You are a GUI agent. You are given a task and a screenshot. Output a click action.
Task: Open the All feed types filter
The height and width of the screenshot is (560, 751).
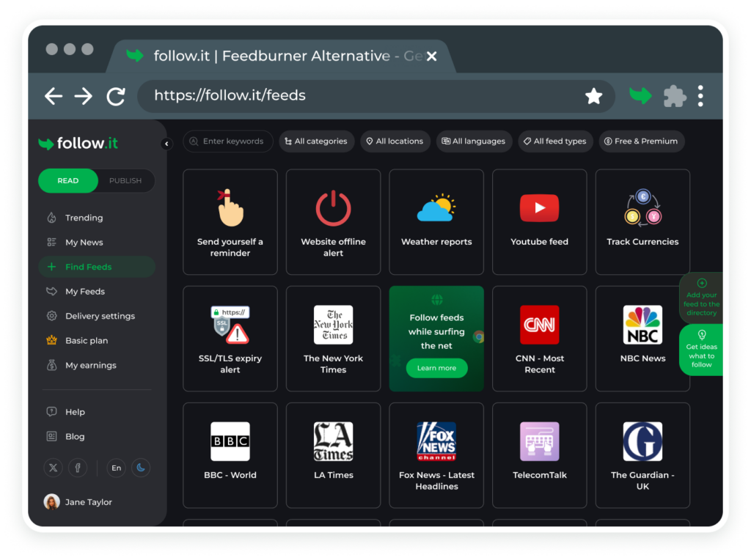(x=556, y=141)
